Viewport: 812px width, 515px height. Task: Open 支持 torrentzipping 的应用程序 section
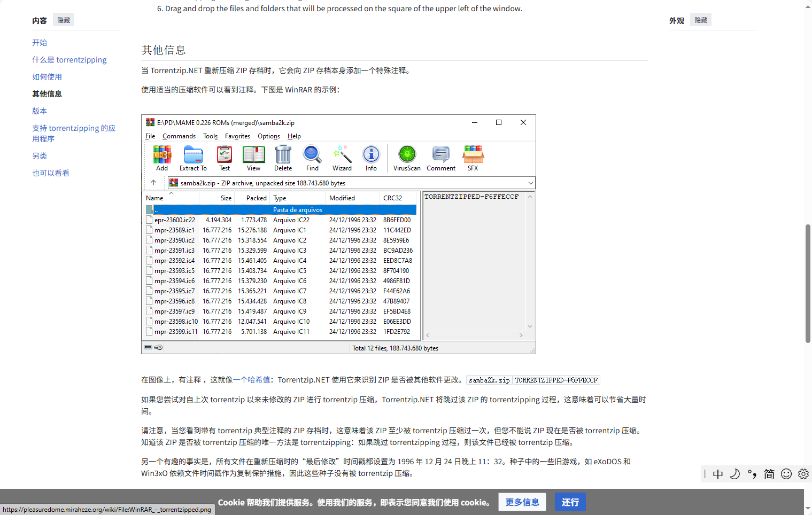[74, 134]
